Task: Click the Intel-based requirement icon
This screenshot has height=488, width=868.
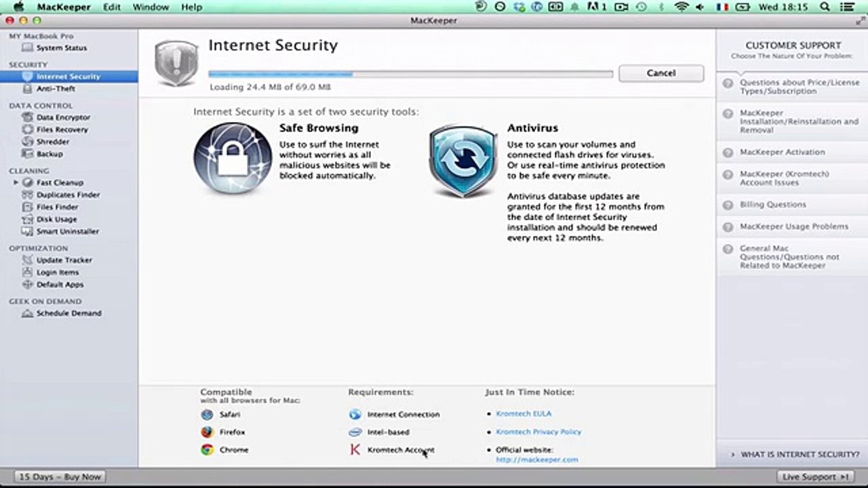Action: click(355, 432)
